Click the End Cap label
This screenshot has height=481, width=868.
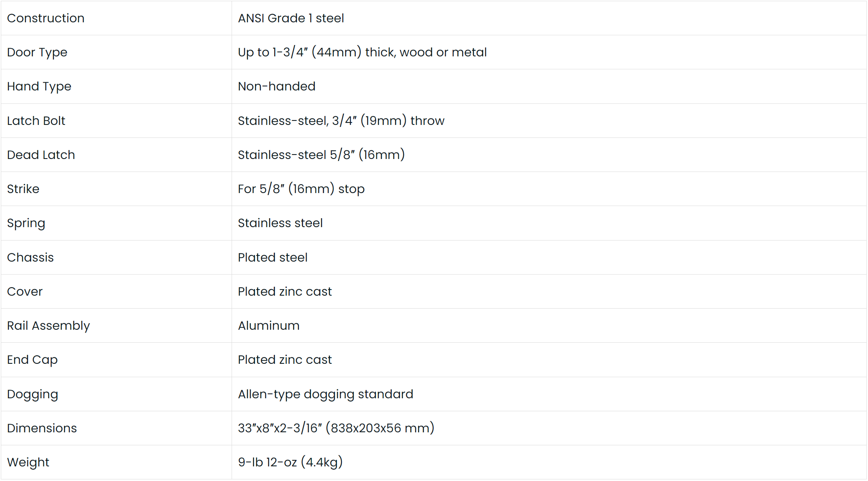(32, 360)
